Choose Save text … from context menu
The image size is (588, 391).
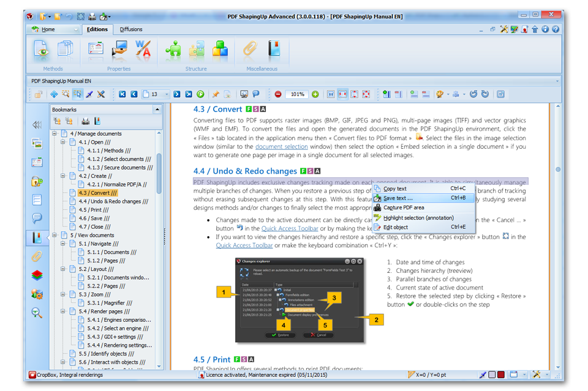424,198
